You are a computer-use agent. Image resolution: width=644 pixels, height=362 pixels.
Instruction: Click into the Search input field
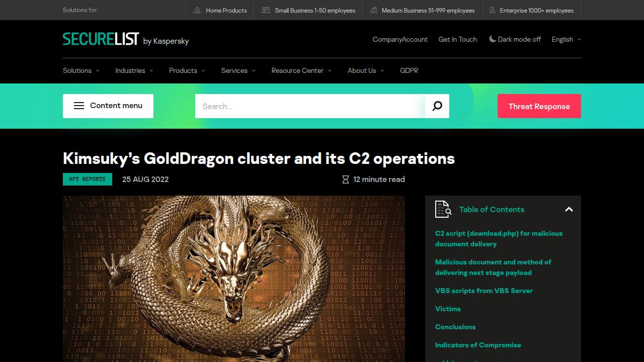point(310,106)
